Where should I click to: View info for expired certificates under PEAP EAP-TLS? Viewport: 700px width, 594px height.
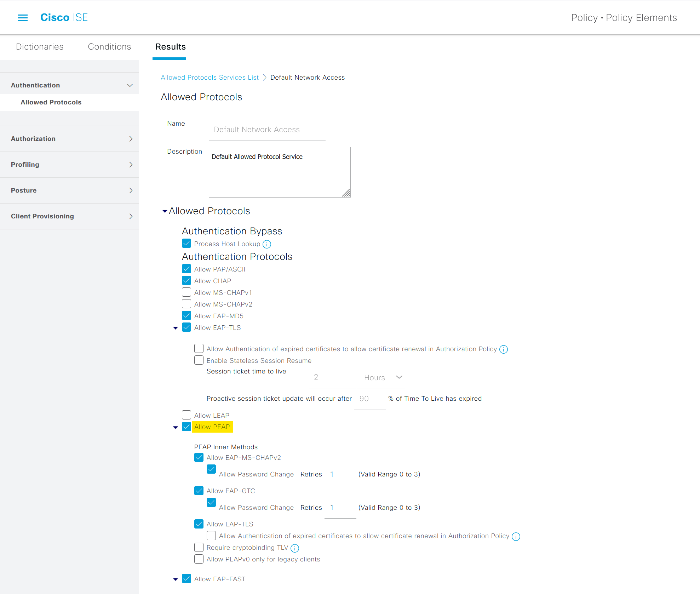tap(516, 536)
